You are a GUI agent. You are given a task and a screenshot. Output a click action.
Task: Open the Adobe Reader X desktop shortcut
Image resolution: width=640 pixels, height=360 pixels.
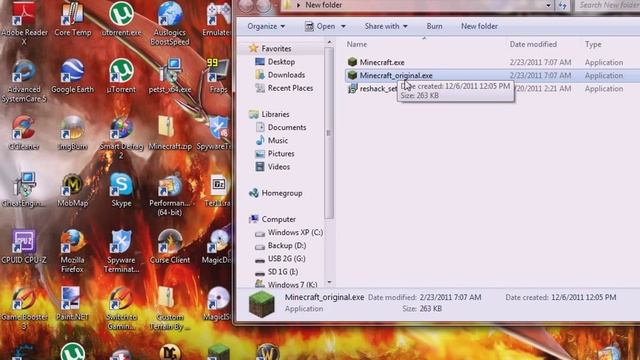pos(24,22)
